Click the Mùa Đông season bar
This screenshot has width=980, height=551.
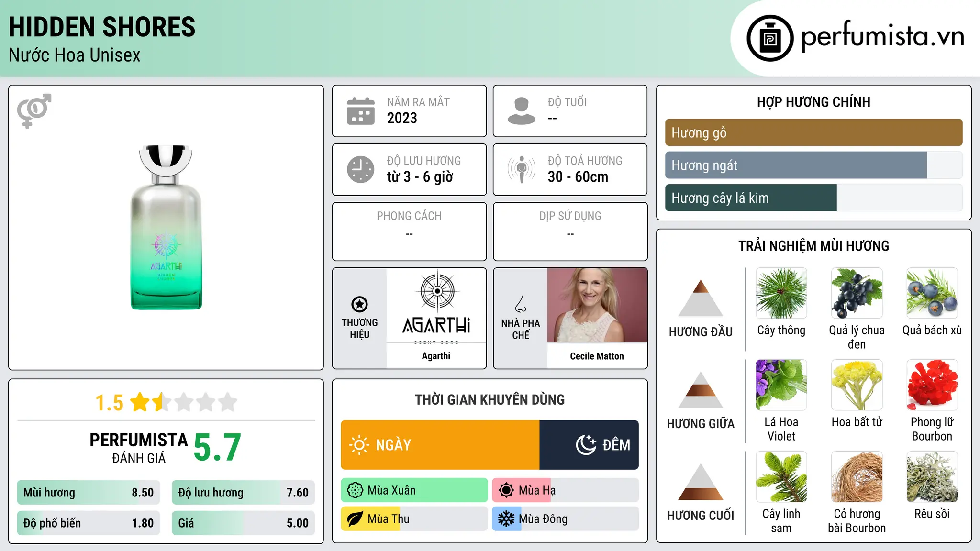pyautogui.click(x=566, y=519)
